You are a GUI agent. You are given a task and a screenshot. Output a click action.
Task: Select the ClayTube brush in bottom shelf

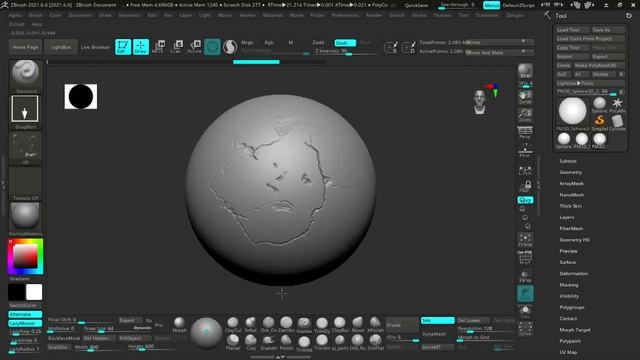pos(233,324)
